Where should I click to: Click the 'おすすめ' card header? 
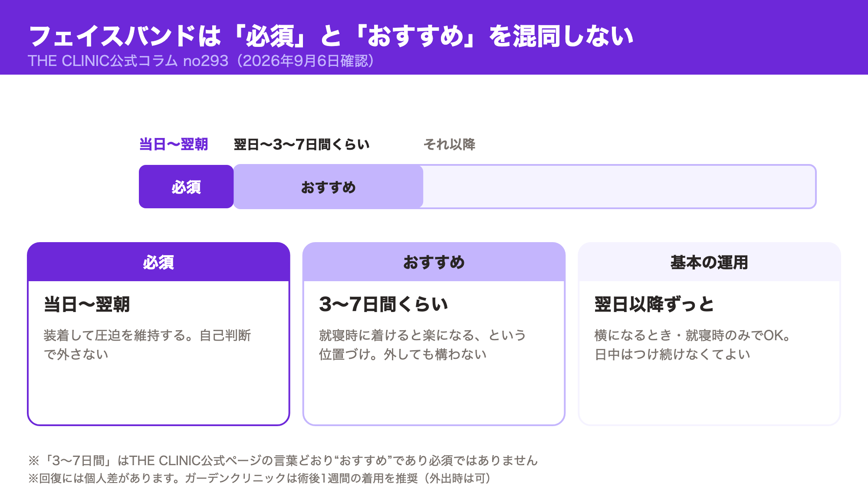pos(434,262)
